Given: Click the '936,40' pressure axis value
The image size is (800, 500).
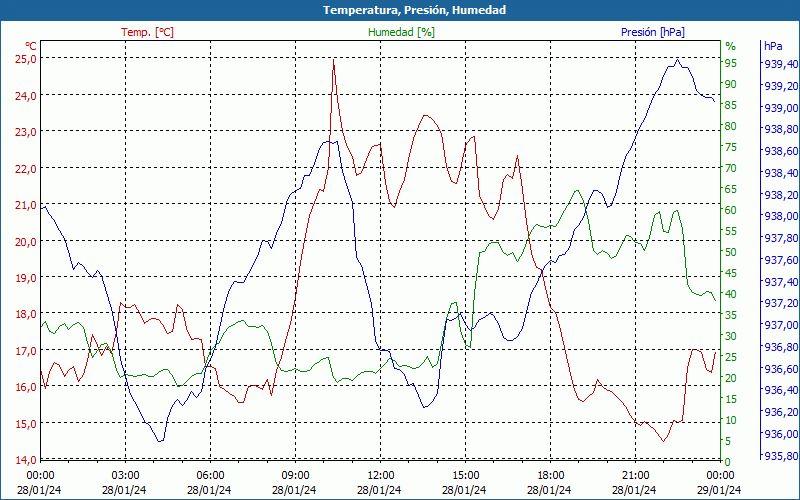Looking at the screenshot, I should point(781,390).
